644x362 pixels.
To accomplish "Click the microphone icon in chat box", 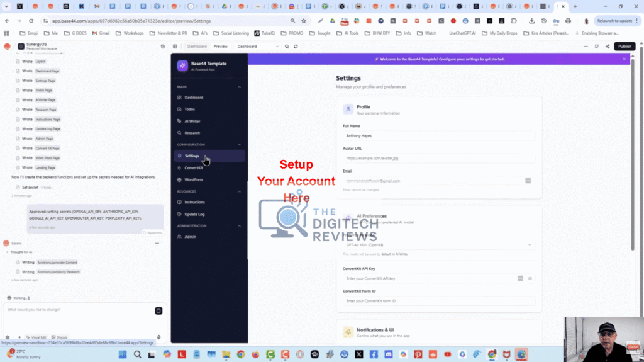I will (x=159, y=337).
